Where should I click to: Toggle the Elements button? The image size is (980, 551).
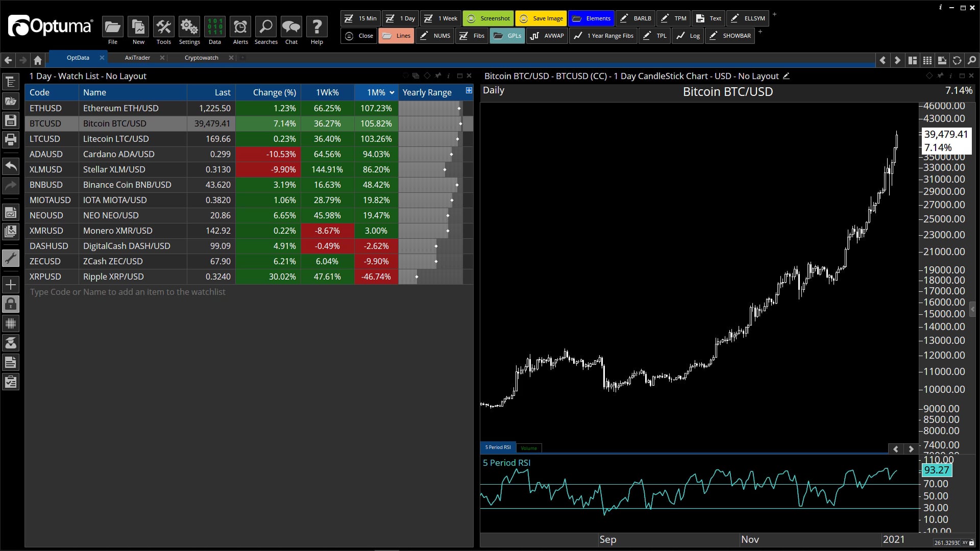pyautogui.click(x=591, y=18)
